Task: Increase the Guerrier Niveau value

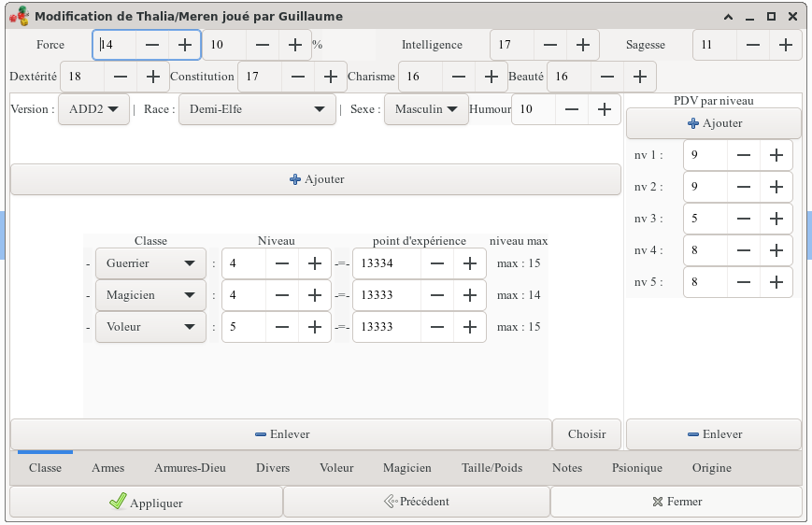Action: (315, 263)
